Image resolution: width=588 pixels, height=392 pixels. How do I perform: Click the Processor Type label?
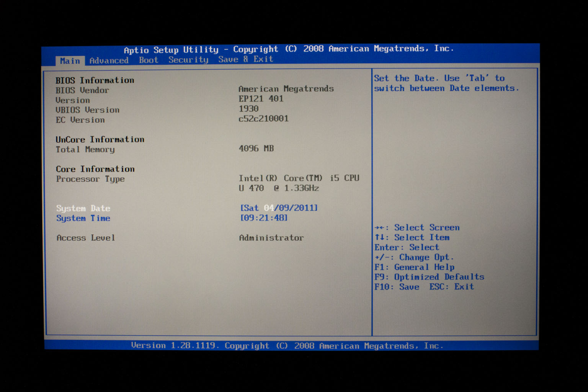tap(90, 179)
